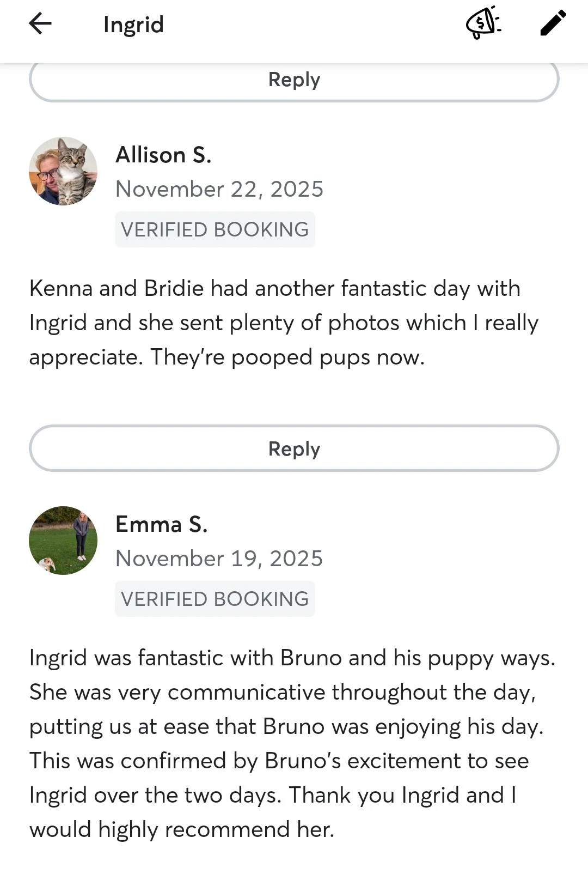588x892 pixels.
Task: Tap the name Emma S.
Action: click(x=162, y=524)
